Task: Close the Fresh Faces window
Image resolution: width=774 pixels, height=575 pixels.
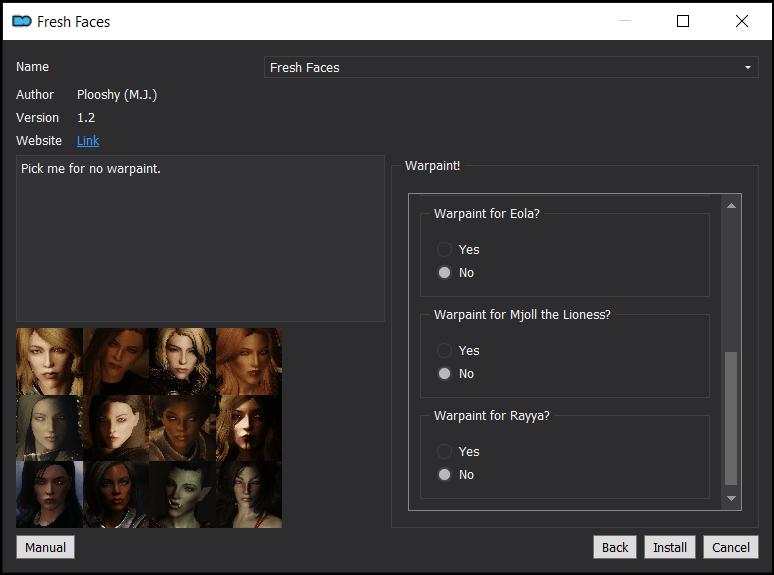Action: (741, 21)
